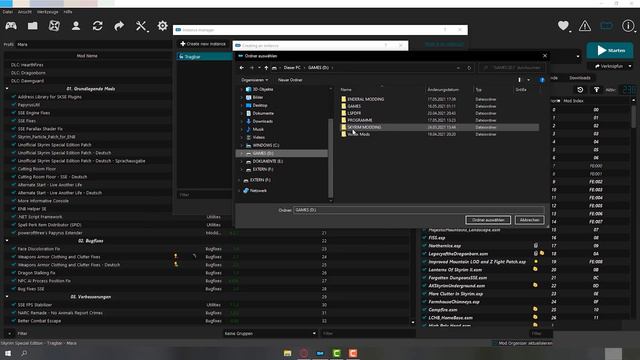Viewport: 640px width, 360px height.
Task: Click the Abbrechen button
Action: (529, 220)
